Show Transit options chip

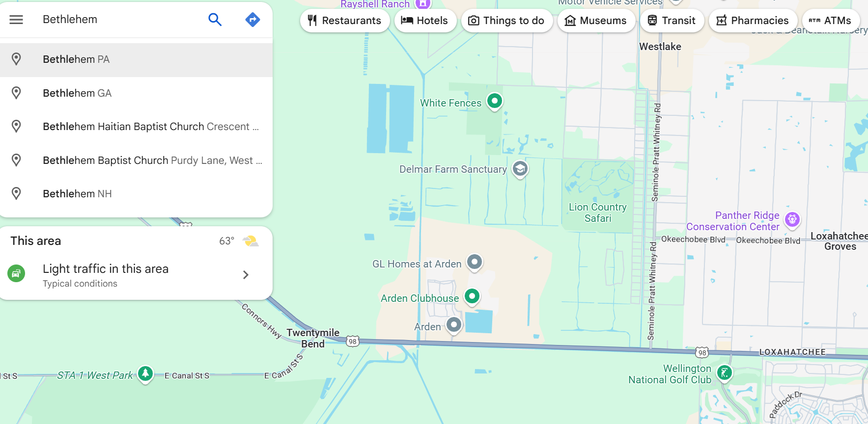[x=672, y=21]
